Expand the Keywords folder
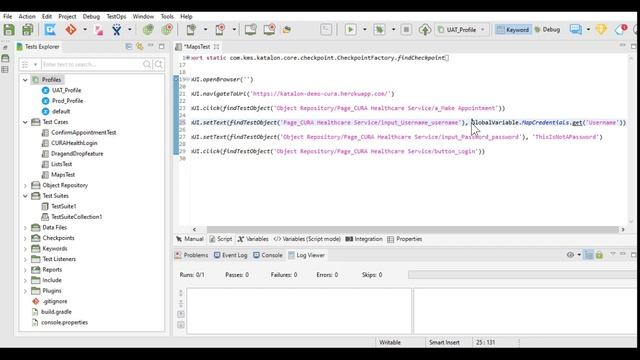The image size is (640, 360). (x=25, y=249)
